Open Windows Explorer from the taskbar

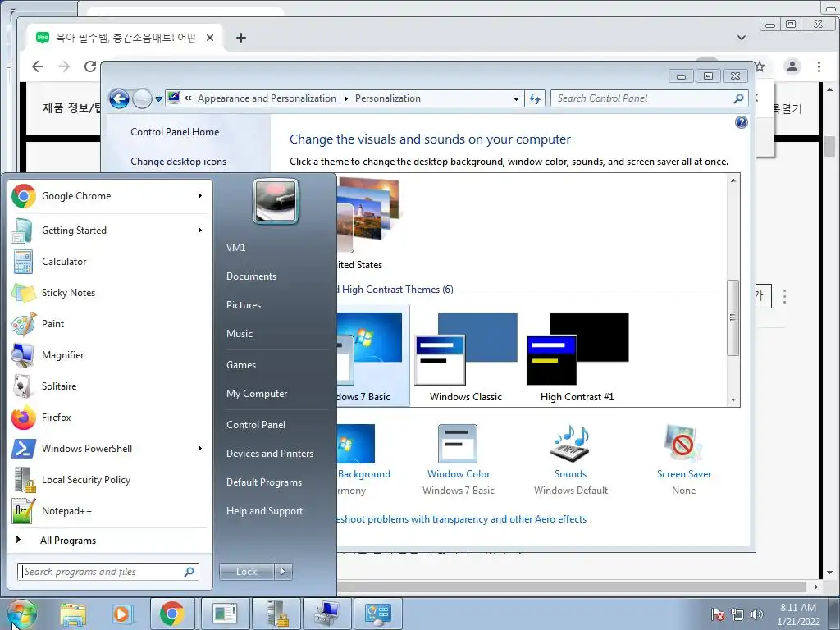point(73,614)
